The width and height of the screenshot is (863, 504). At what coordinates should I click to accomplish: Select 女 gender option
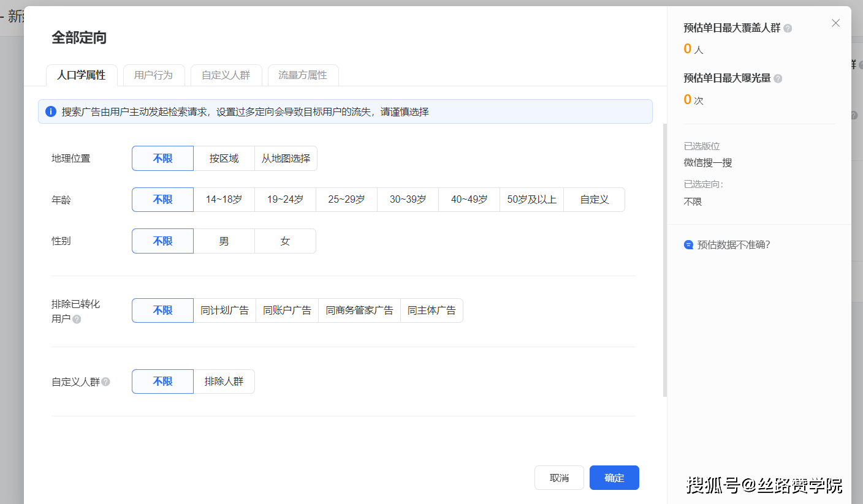click(x=285, y=241)
